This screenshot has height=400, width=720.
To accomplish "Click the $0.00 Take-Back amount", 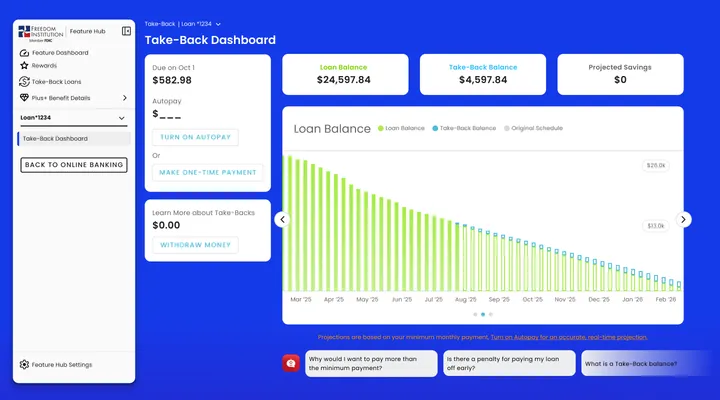I will [x=166, y=225].
